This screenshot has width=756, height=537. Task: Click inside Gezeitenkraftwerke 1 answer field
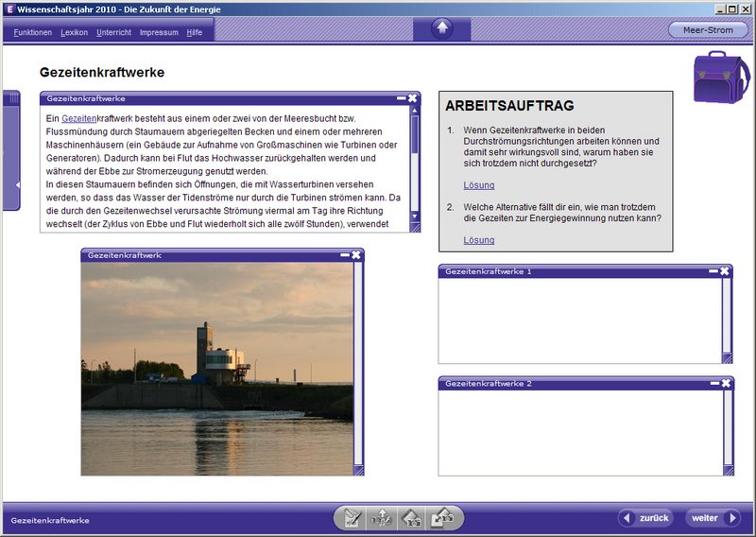coord(580,320)
